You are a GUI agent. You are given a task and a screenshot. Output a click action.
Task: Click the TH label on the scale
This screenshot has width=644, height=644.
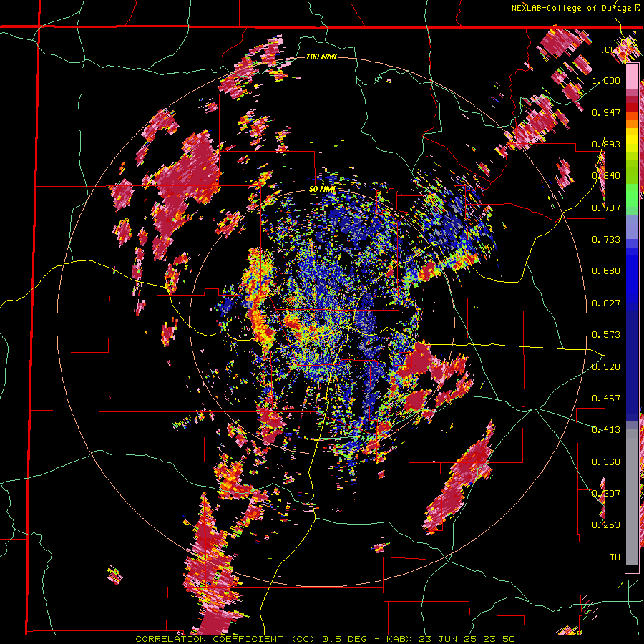pos(615,557)
